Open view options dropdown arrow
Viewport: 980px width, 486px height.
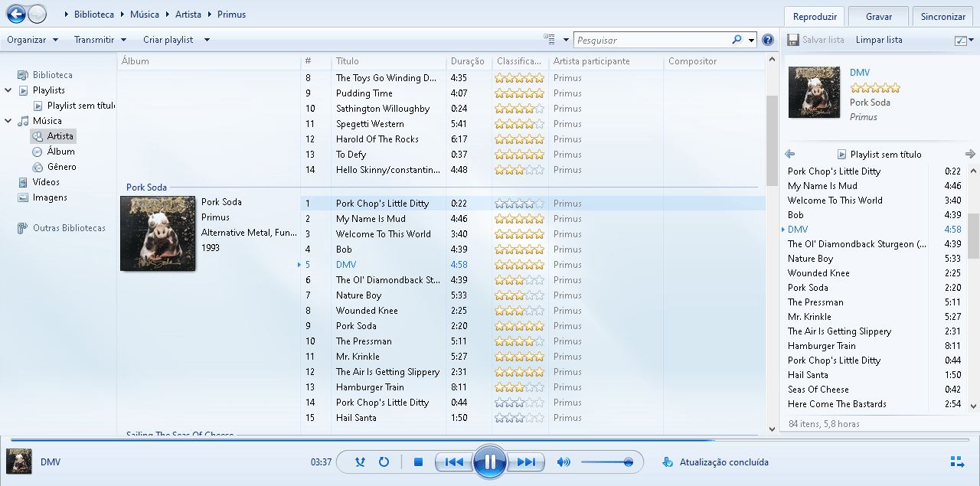point(567,40)
